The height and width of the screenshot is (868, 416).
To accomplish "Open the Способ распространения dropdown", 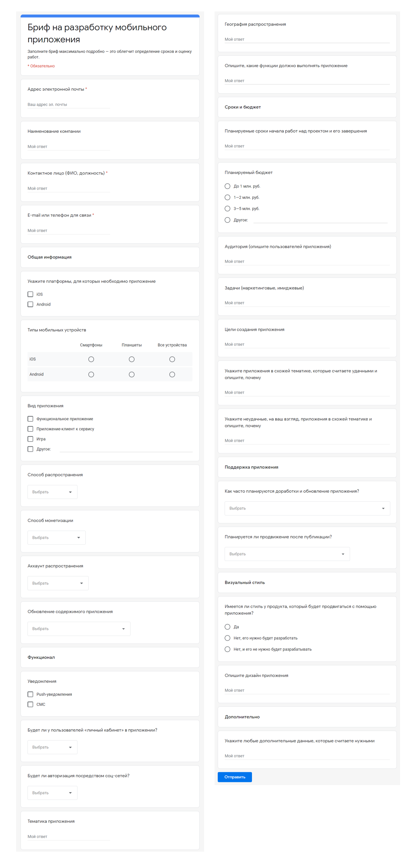I will tap(52, 492).
